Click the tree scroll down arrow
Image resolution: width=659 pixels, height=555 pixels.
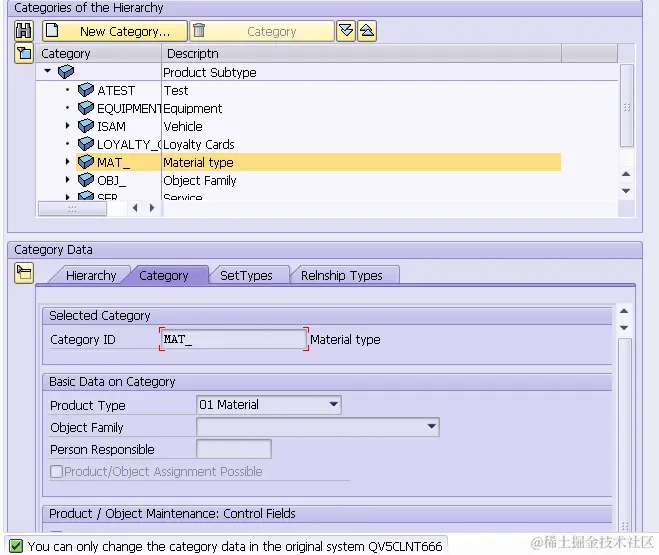[626, 191]
